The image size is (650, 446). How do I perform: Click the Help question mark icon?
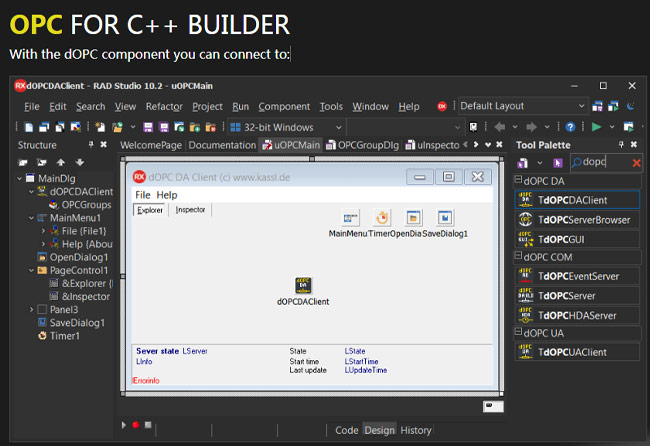tap(570, 127)
